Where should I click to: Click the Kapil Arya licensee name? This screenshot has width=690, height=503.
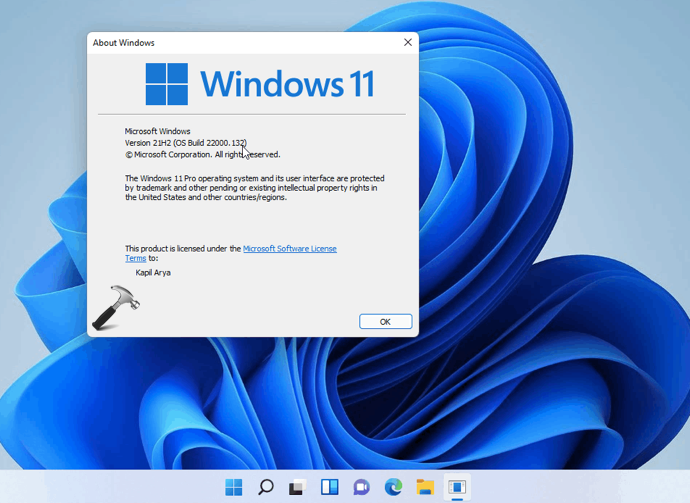point(153,272)
